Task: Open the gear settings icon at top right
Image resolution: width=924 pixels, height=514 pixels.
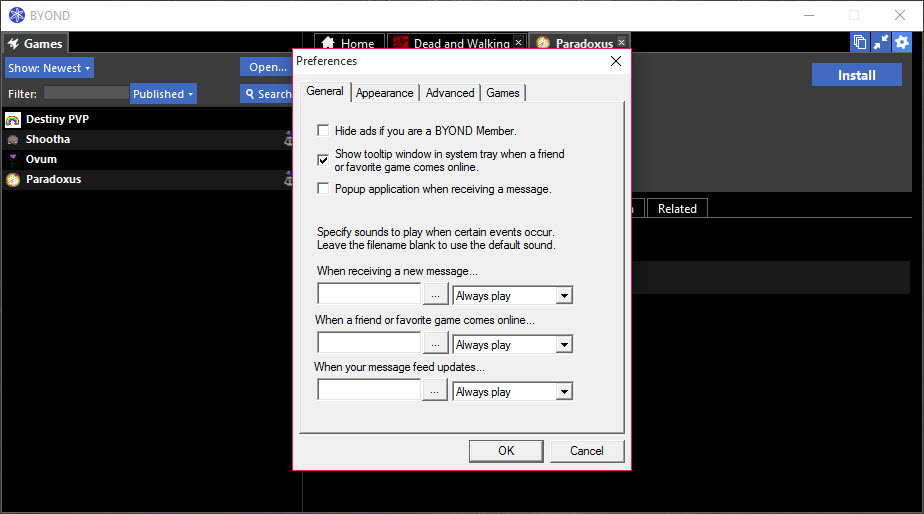Action: pos(902,42)
